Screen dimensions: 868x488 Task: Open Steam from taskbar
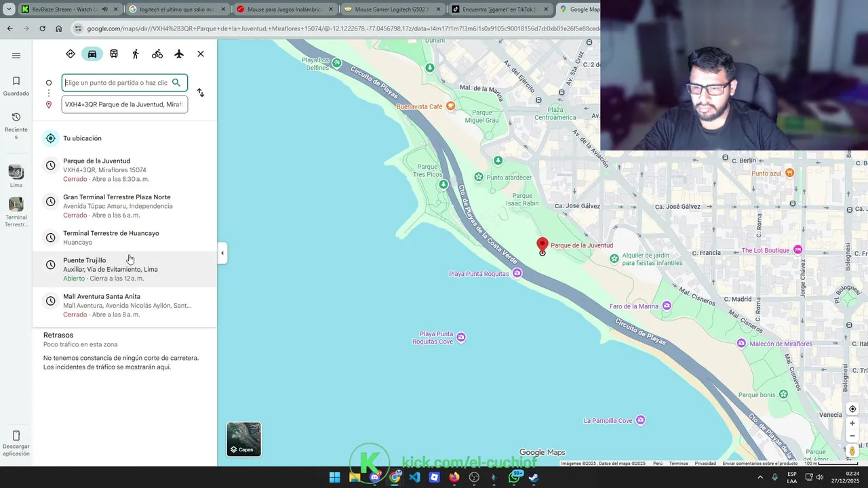click(534, 477)
